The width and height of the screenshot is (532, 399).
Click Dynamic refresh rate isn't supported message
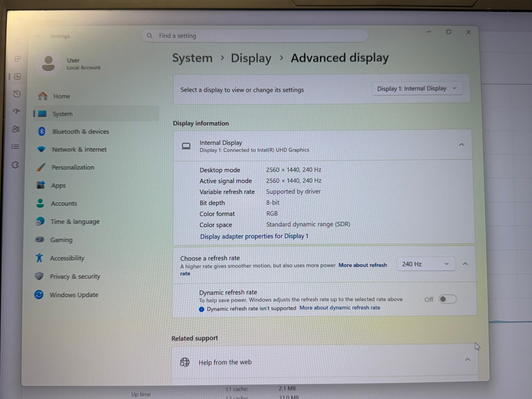tap(251, 308)
